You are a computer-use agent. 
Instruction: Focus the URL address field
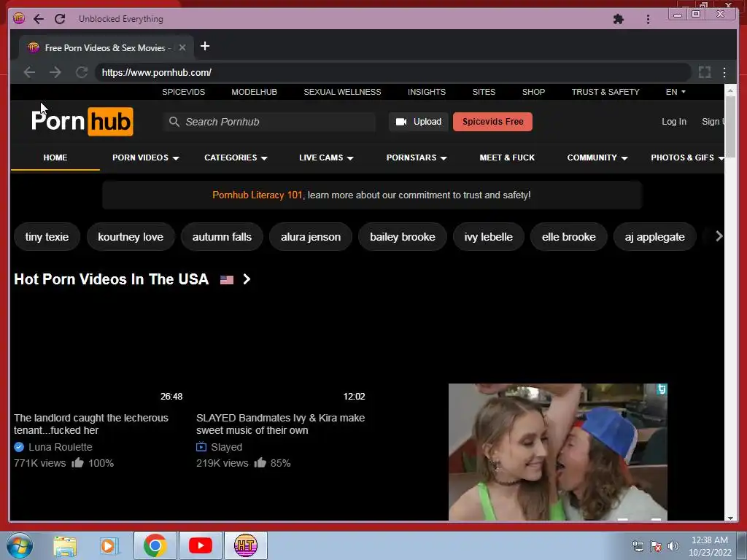(393, 72)
